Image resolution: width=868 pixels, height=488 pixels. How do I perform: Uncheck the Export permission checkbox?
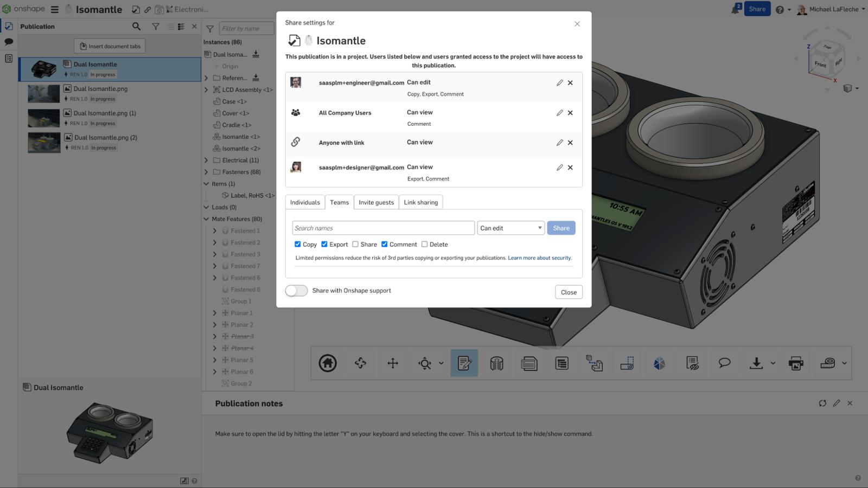[324, 244]
